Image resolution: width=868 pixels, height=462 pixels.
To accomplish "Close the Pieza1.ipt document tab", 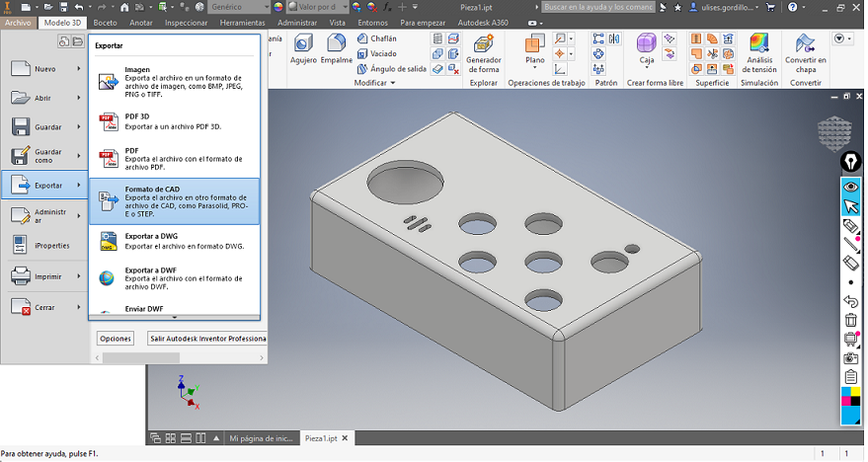I will coord(345,438).
